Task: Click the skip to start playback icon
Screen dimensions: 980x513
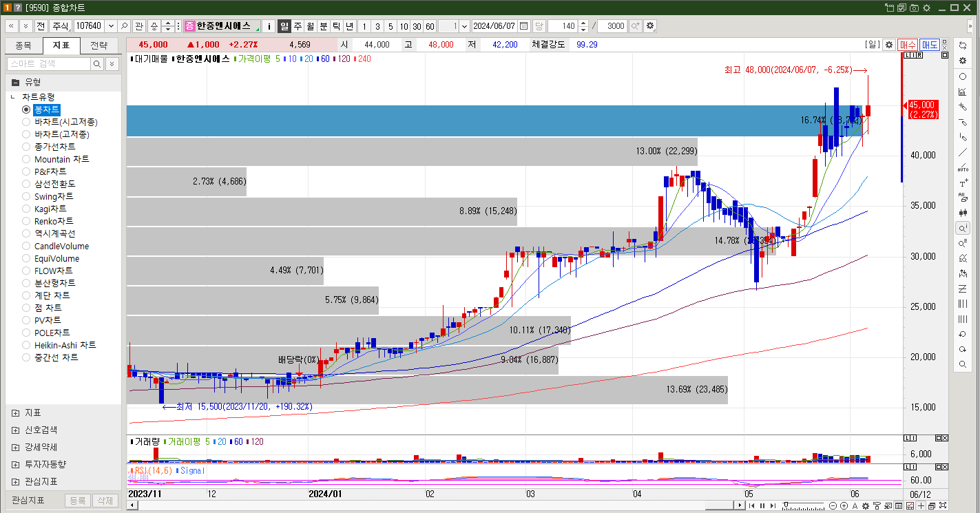Action: pos(751,506)
